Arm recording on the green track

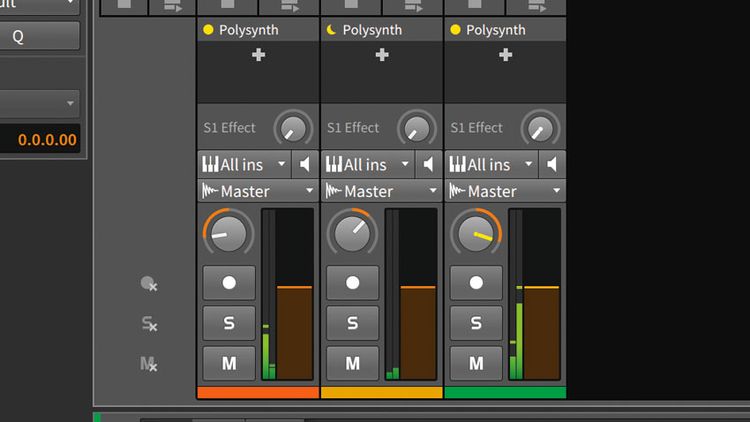pos(476,283)
